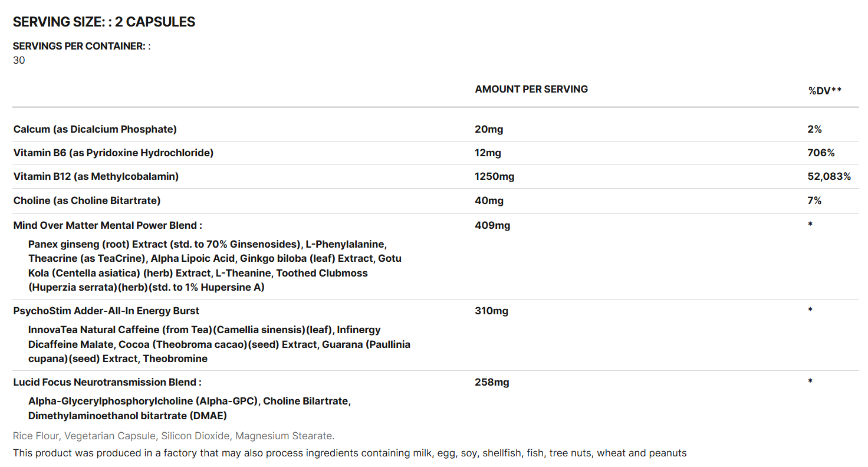Click the Rice Flour, Vegetarian Capsule ingredients line
868x467 pixels.
[x=173, y=436]
